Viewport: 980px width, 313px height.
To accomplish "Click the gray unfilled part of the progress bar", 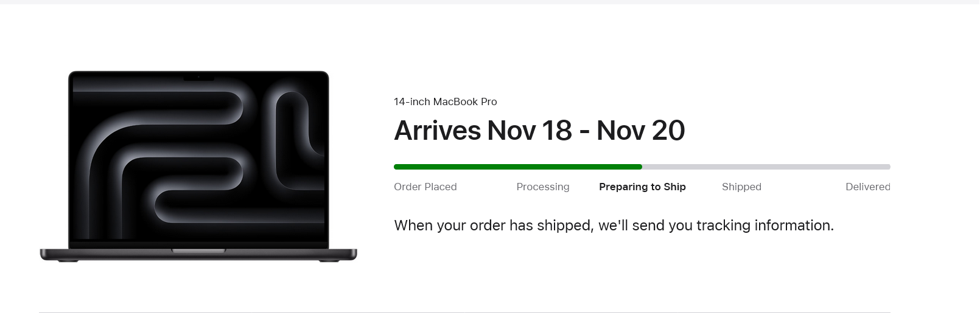I will pyautogui.click(x=766, y=167).
